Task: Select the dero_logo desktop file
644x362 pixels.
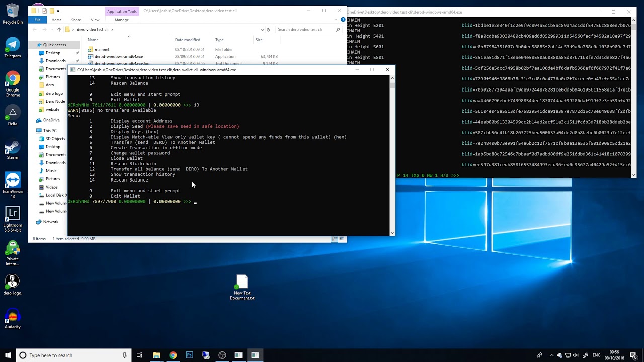Action: 13,285
